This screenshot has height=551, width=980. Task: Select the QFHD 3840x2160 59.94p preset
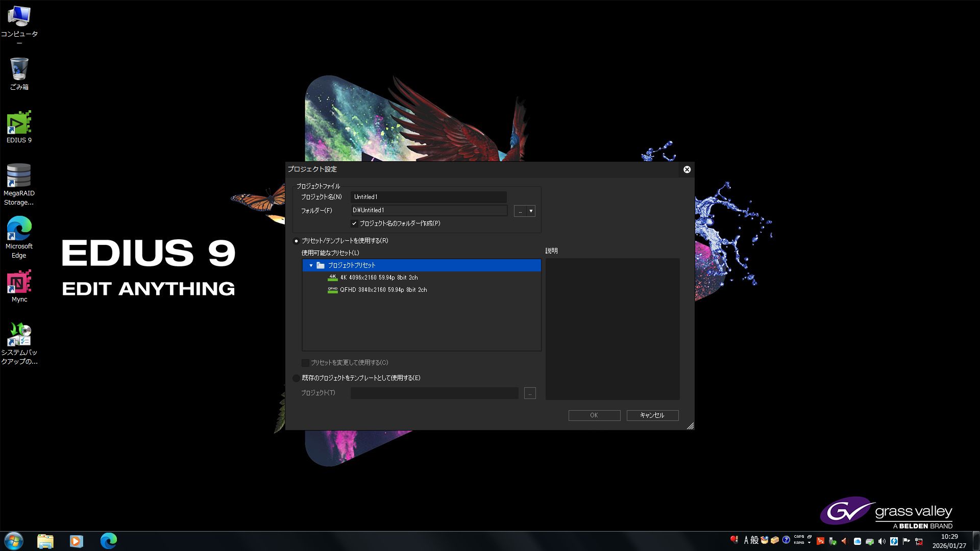pos(383,290)
